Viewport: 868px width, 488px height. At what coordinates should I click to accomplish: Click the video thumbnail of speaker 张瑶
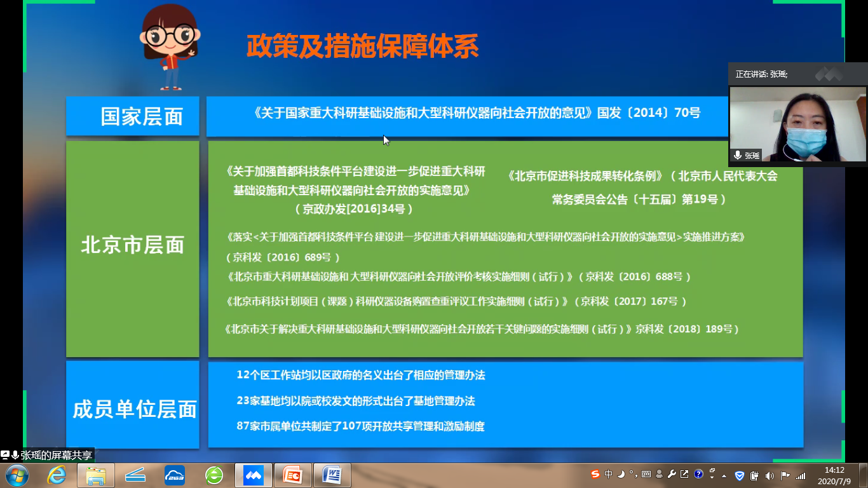click(797, 124)
